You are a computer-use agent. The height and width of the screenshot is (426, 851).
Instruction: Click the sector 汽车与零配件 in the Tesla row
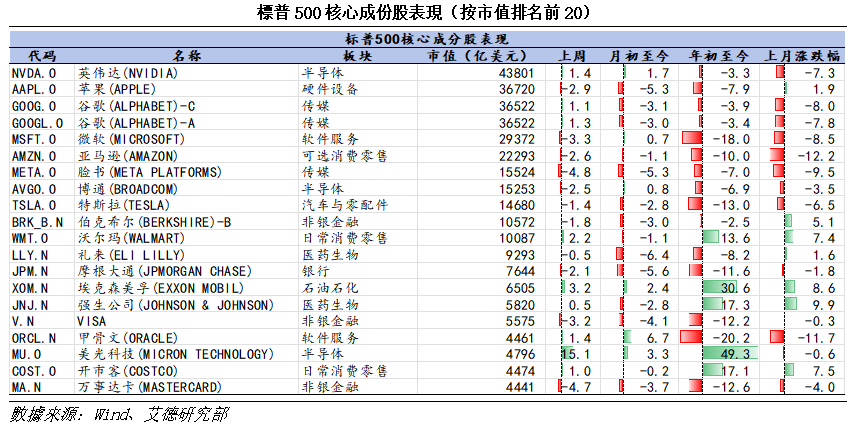click(345, 205)
